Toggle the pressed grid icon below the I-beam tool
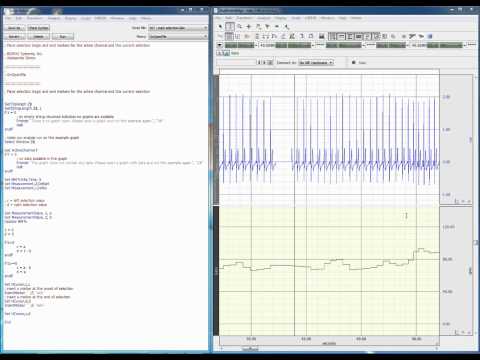 229,36
